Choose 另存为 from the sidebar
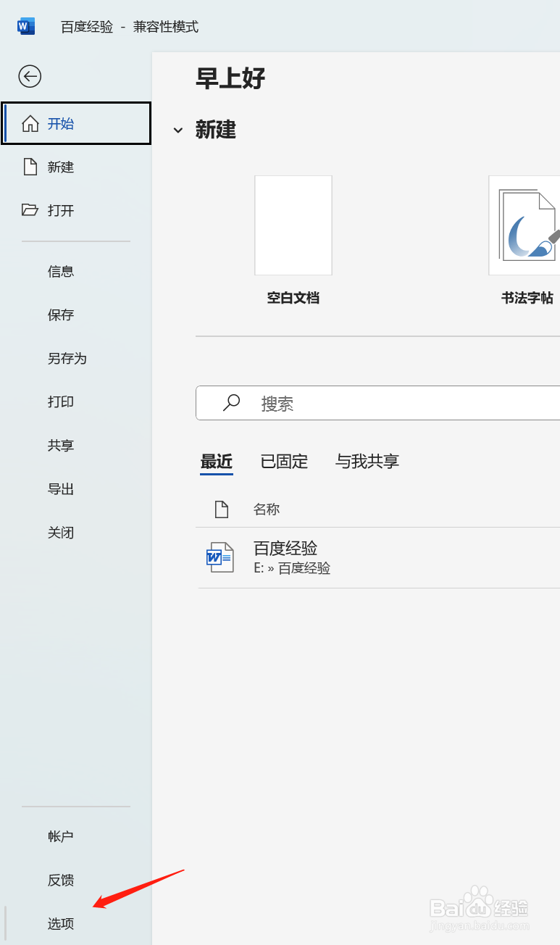Screen dimensions: 560x945 [76, 359]
